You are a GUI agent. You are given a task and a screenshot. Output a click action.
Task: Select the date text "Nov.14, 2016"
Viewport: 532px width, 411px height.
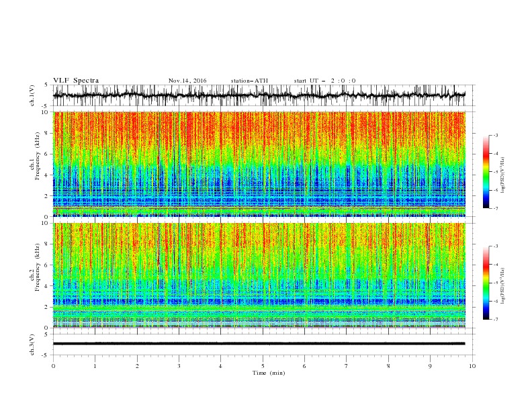point(187,81)
